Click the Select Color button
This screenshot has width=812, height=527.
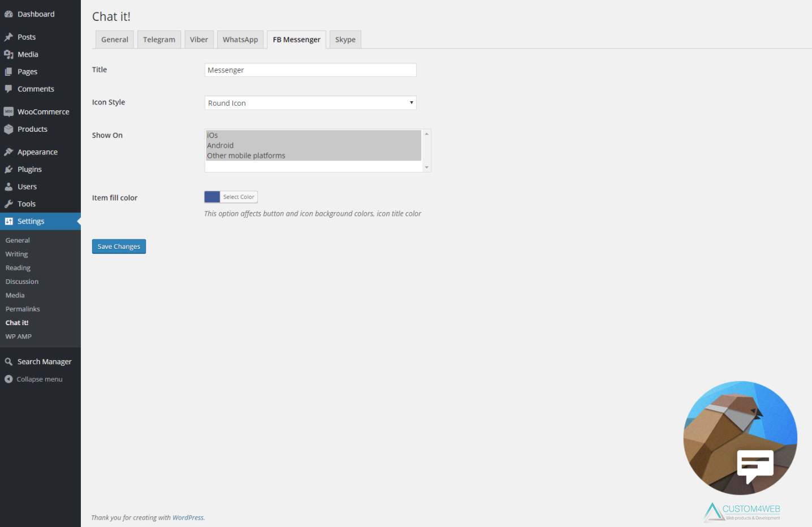tap(239, 197)
